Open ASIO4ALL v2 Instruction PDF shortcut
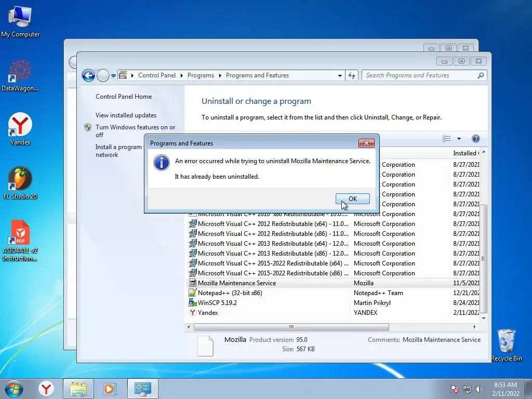Image resolution: width=532 pixels, height=399 pixels. (20, 241)
